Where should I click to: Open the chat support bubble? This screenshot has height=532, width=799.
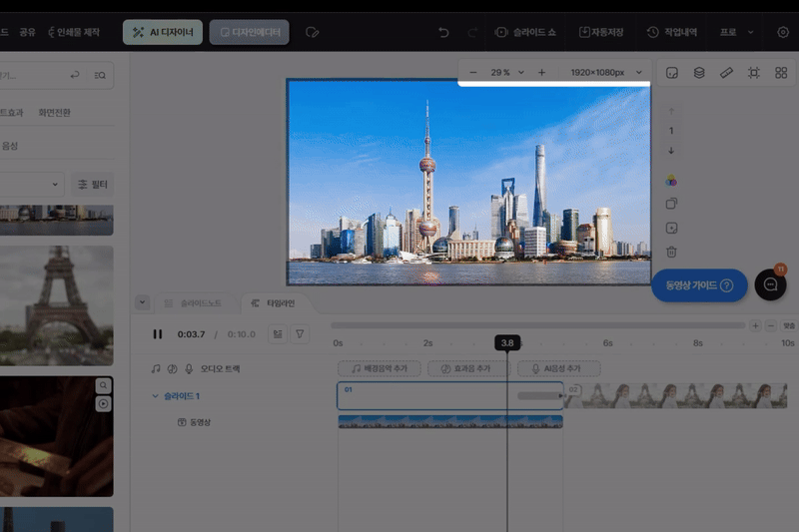coord(770,285)
